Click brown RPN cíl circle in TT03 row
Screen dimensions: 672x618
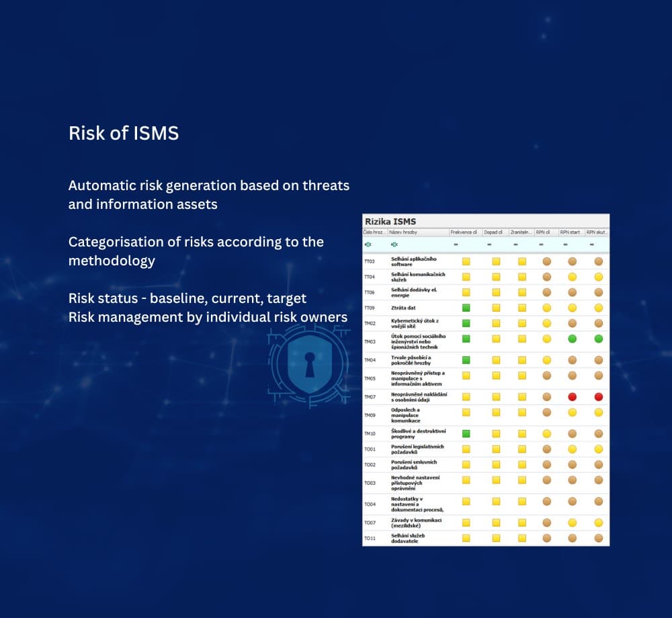pyautogui.click(x=547, y=261)
